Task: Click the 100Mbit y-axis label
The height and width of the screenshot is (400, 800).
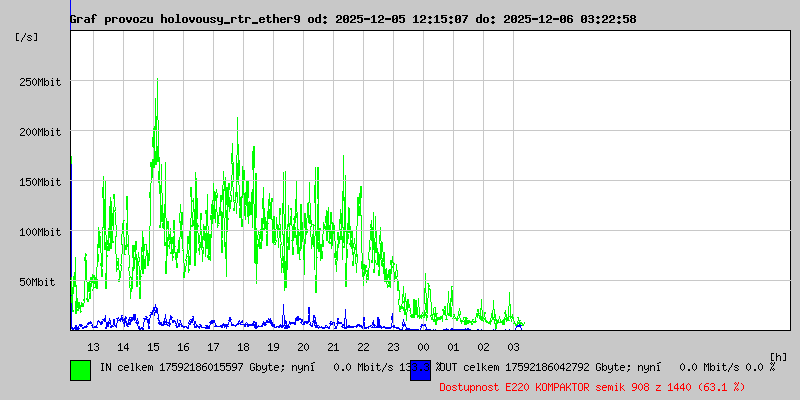Action: click(40, 232)
